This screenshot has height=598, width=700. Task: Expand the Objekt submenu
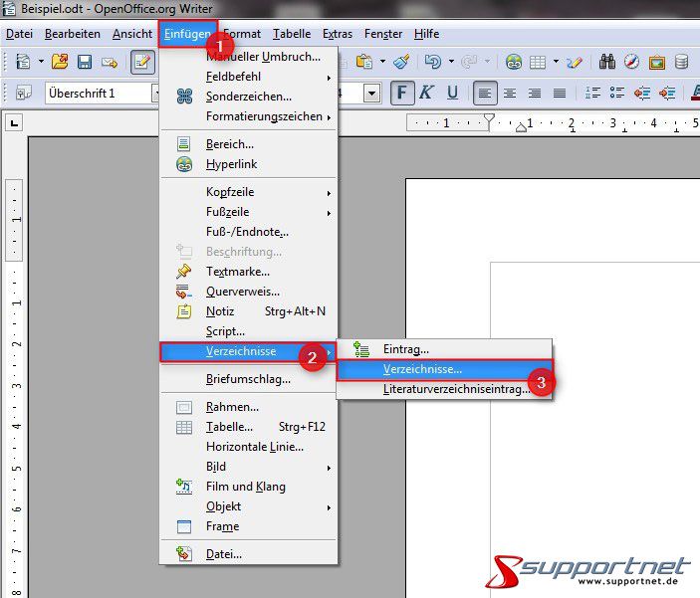click(x=248, y=506)
